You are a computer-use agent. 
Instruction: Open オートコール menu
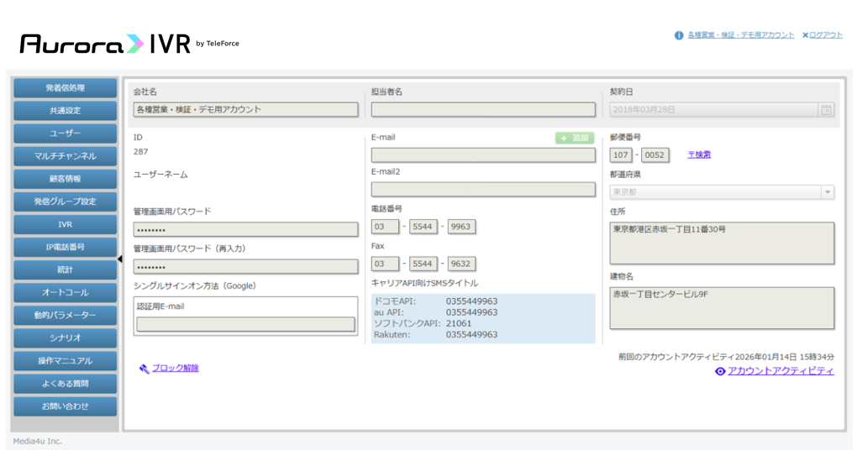coord(66,292)
